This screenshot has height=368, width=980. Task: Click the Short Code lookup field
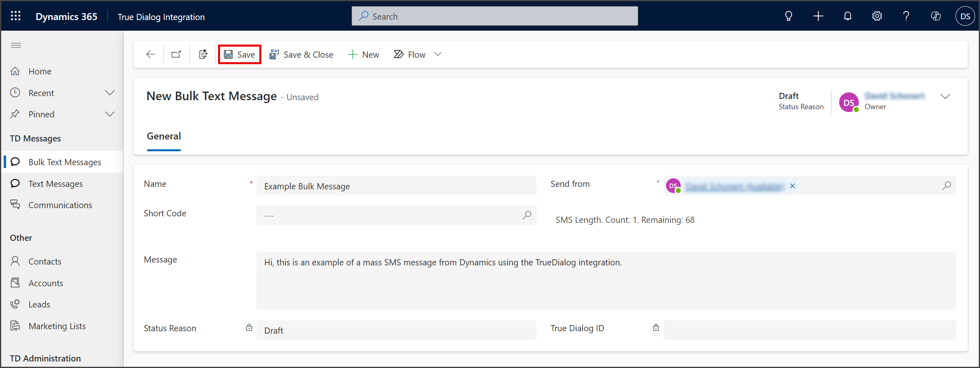[x=396, y=215]
